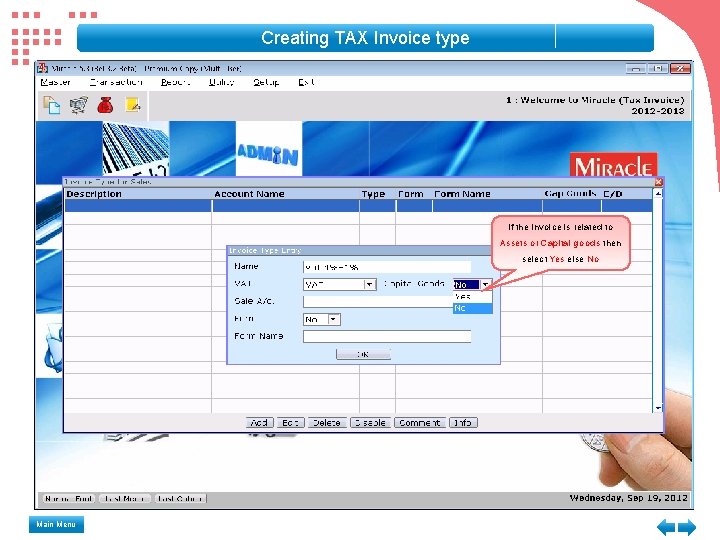Viewport: 720px width, 540px height.
Task: Confirm the entry with OK button
Action: point(363,354)
